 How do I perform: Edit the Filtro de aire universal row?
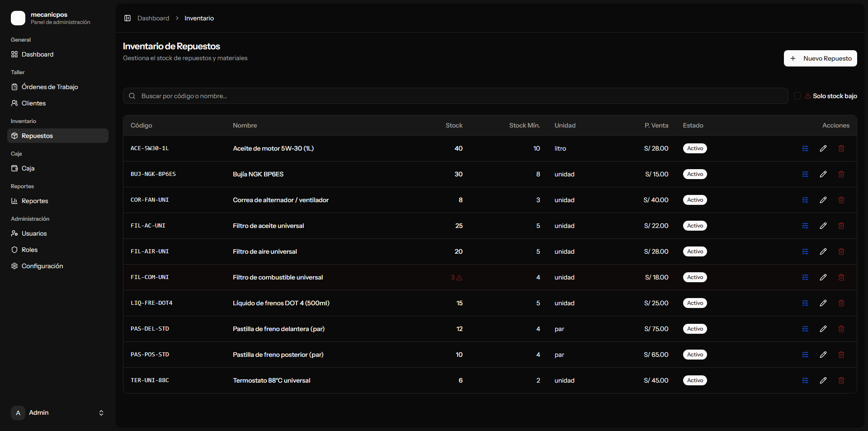[x=823, y=251]
